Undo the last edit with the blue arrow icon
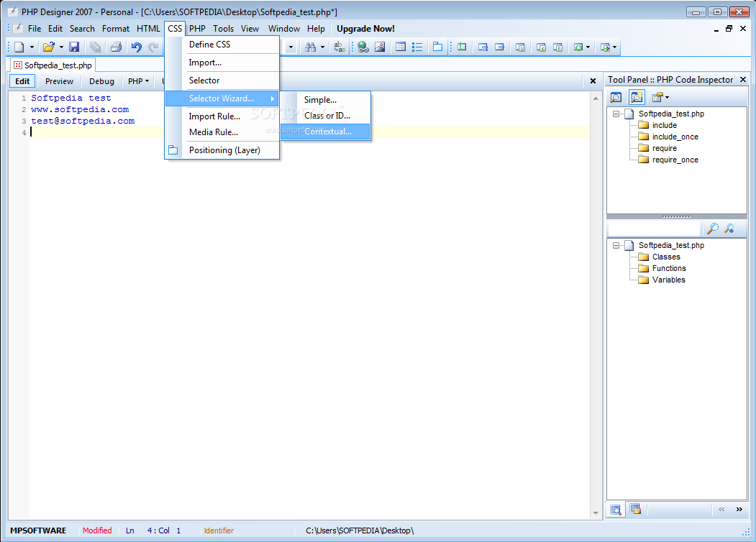Image resolution: width=756 pixels, height=542 pixels. (x=137, y=47)
